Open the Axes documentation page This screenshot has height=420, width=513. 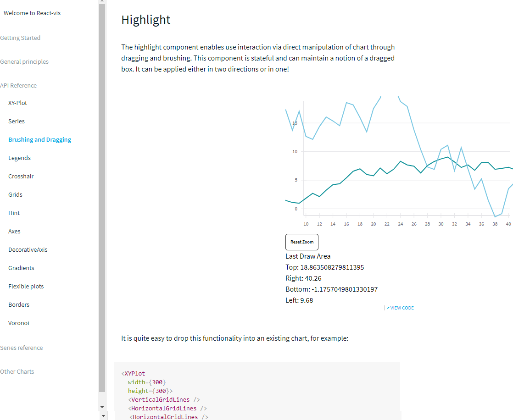tap(14, 231)
